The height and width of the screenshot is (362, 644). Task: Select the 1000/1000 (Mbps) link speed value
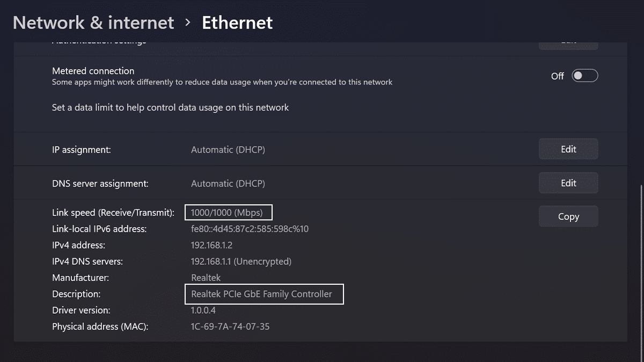tap(227, 213)
